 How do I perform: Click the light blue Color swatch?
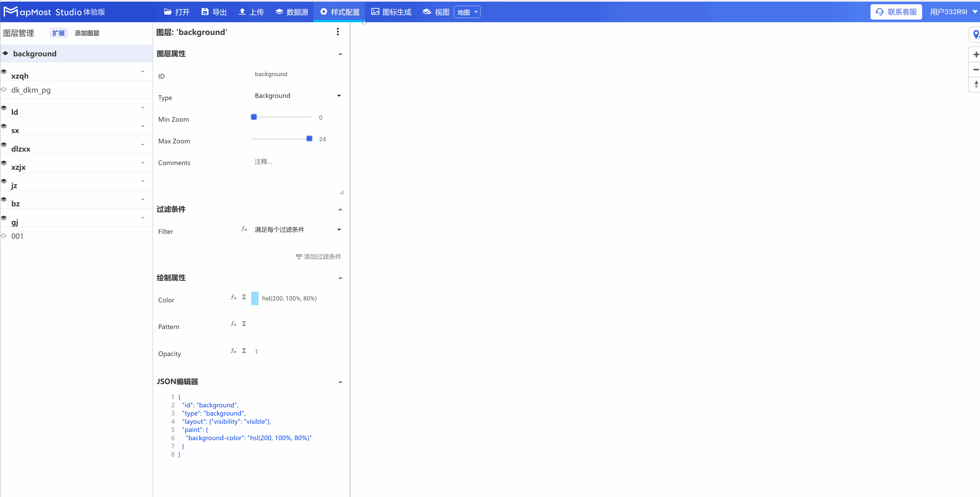point(254,298)
